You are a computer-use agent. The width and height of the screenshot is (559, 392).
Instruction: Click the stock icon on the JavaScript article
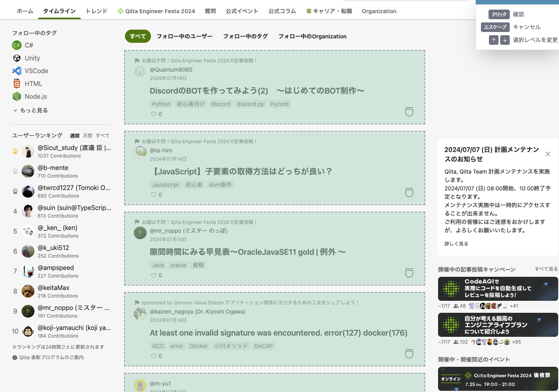409,193
